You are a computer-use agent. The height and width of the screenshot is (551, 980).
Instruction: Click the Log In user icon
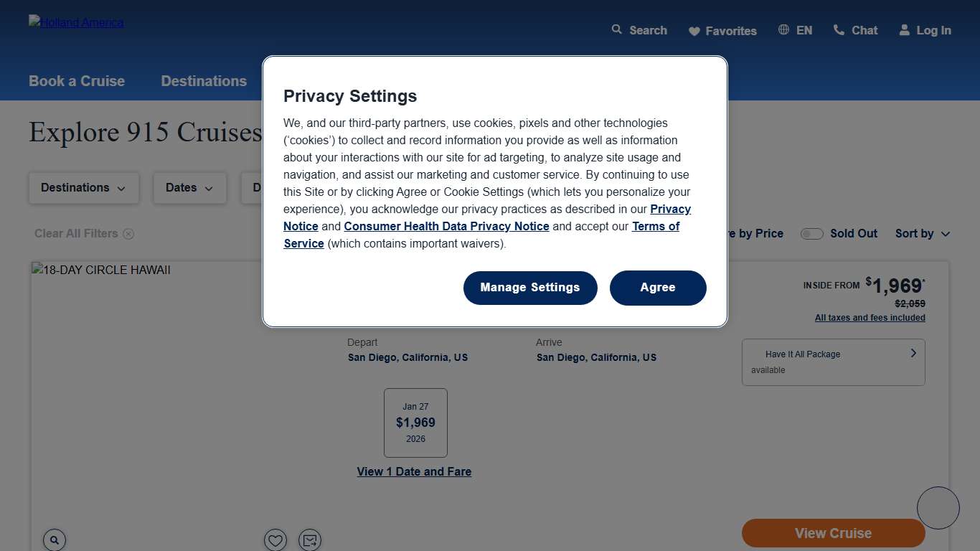click(904, 30)
